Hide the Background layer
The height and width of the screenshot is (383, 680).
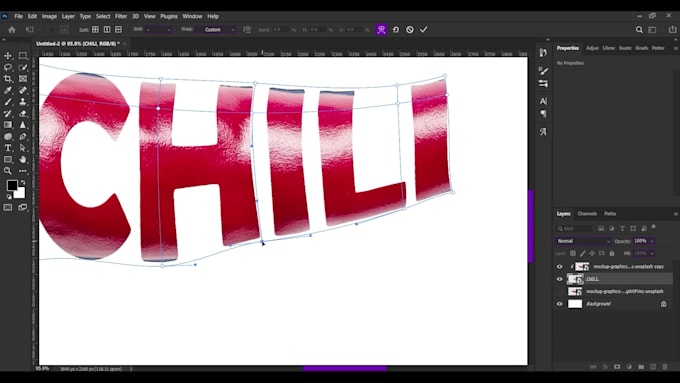559,304
